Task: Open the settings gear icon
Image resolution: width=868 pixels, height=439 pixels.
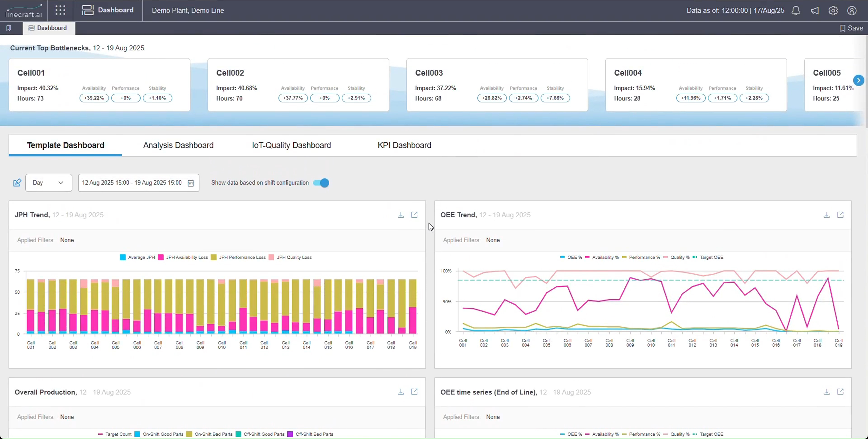Action: (x=833, y=10)
